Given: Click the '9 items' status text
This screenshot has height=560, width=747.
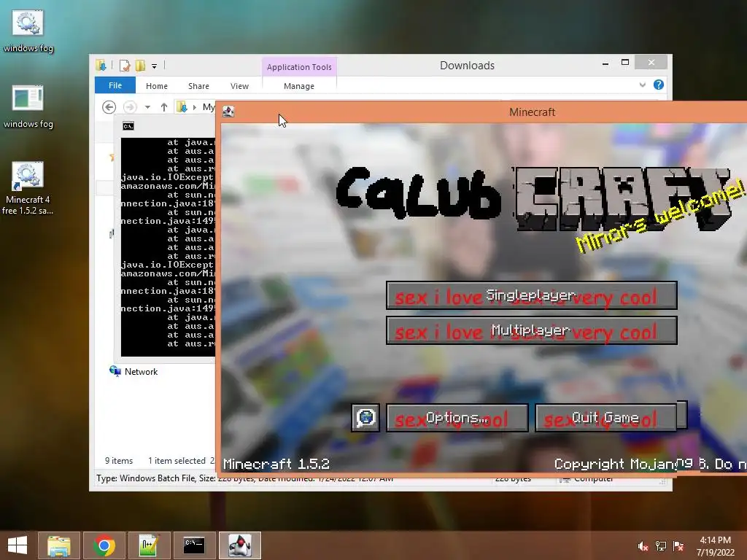Looking at the screenshot, I should (x=119, y=461).
